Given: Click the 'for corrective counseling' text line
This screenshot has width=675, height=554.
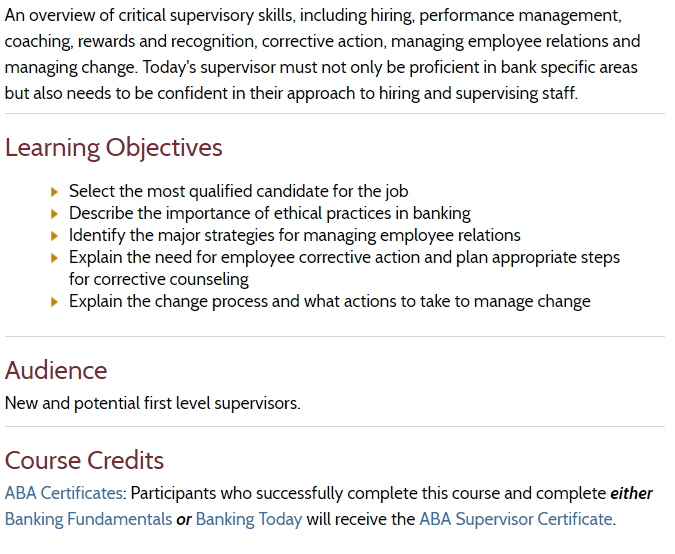Looking at the screenshot, I should [x=159, y=279].
